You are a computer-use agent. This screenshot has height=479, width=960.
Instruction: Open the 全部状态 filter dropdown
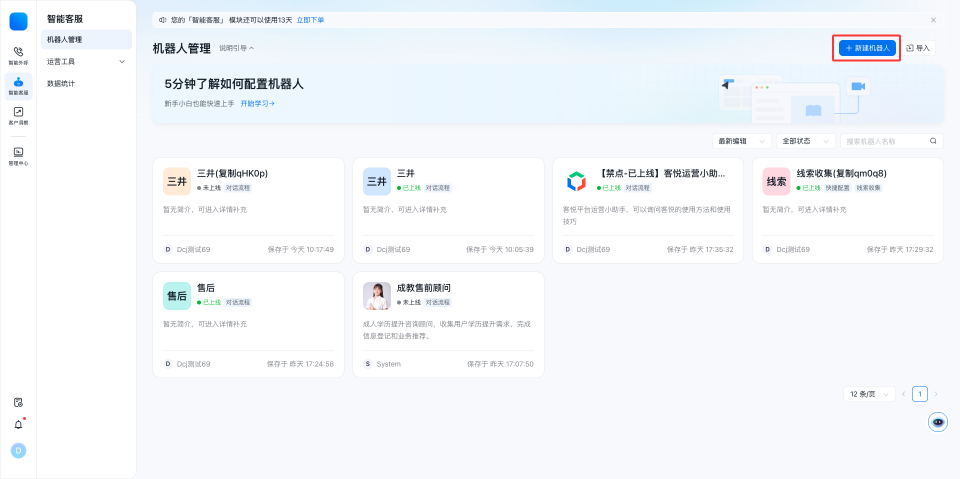coord(807,141)
